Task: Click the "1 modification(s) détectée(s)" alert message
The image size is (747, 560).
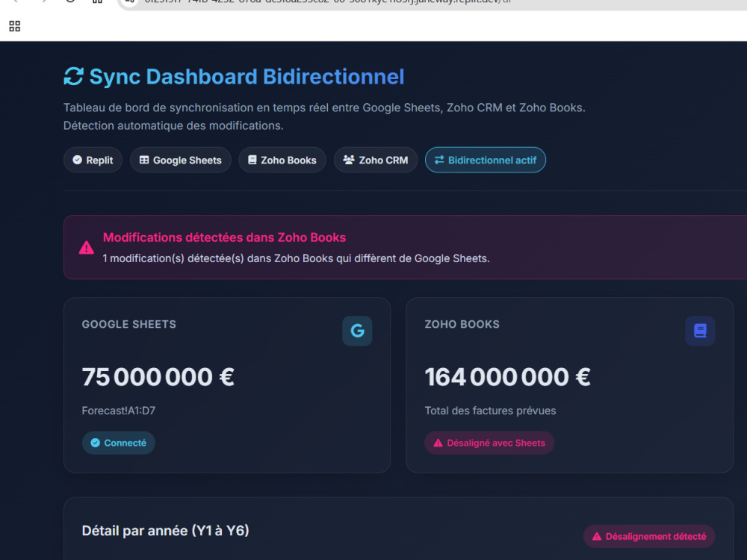Action: 297,258
